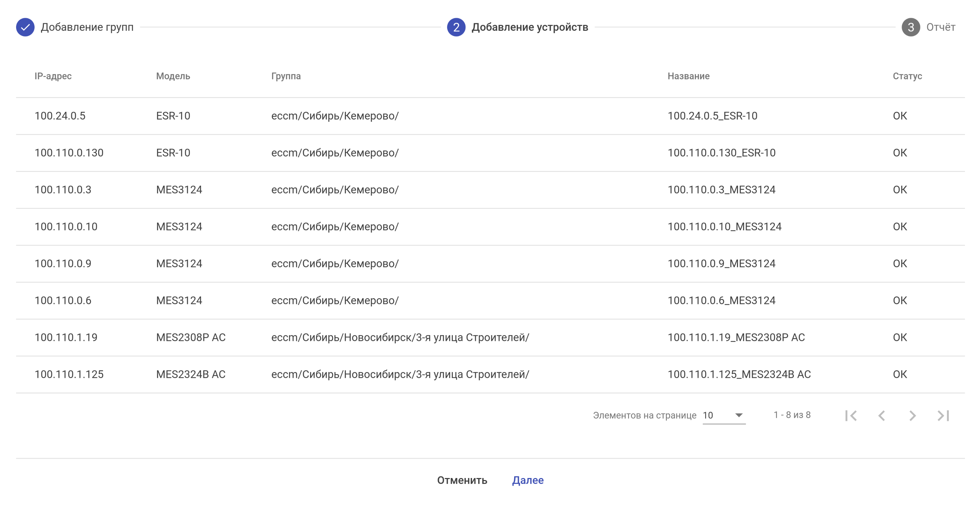Click completed checkmark step icon

(25, 27)
